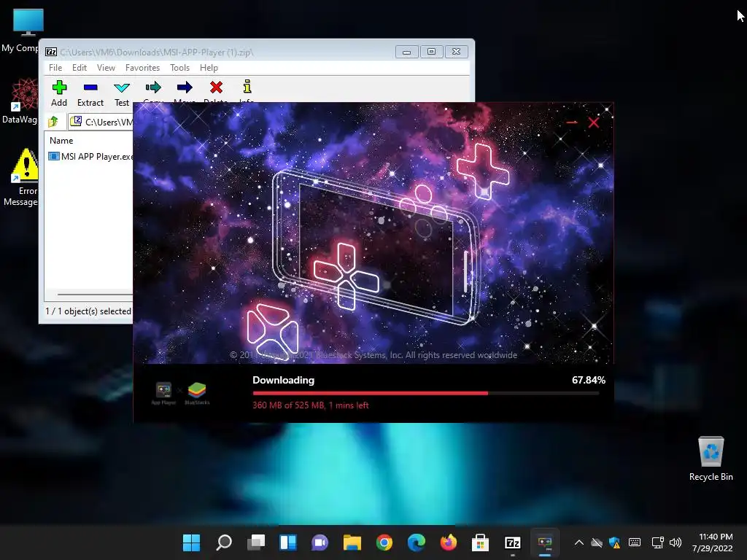Open the Edit menu in 7-Zip
The image size is (747, 560).
pos(79,68)
